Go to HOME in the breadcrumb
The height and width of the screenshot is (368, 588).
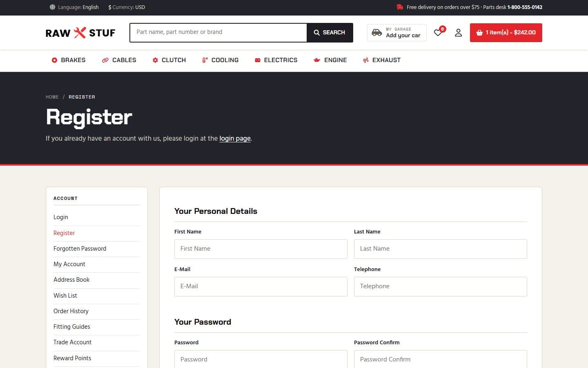(x=52, y=97)
